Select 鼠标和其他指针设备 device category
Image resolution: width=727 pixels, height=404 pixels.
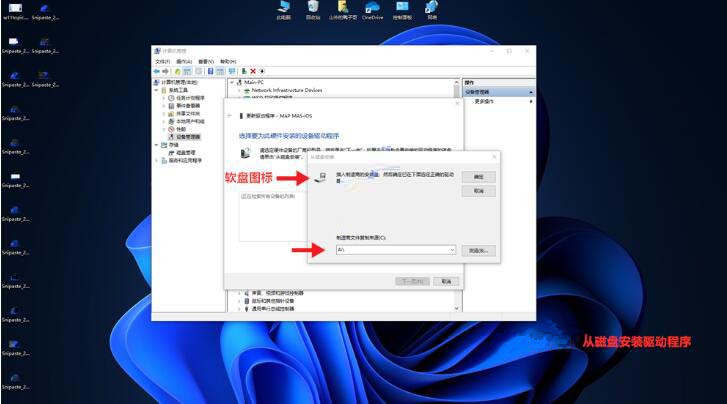click(269, 301)
